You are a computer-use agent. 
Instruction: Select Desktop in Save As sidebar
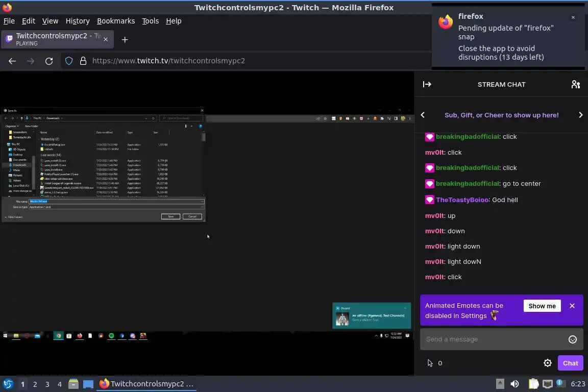[x=18, y=155]
